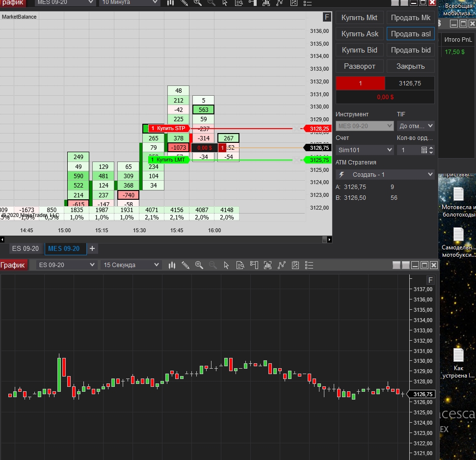Toggle Chart Trader icon in MES chart toolbar

pos(253,3)
